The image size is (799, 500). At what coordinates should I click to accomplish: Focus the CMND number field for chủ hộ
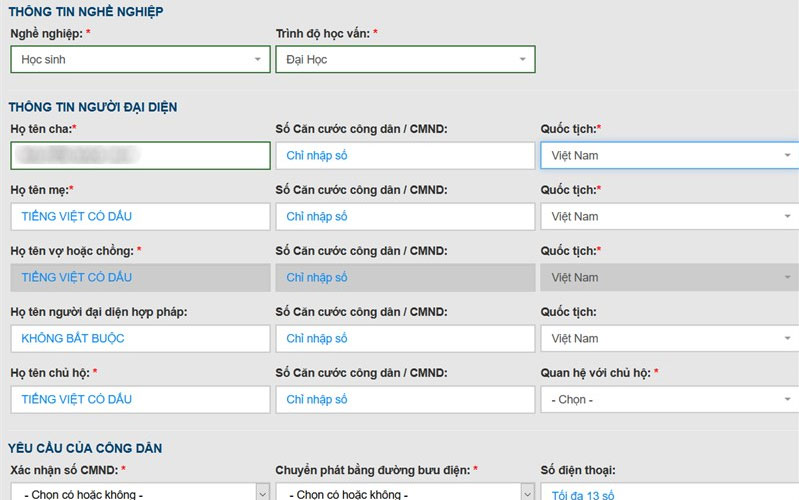point(405,400)
